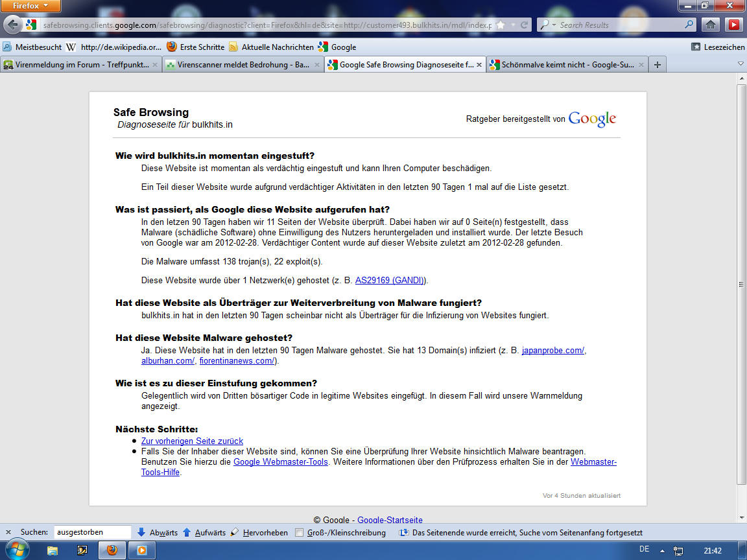This screenshot has width=747, height=560.
Task: Click the DE language indicator in the tray
Action: coord(644,549)
